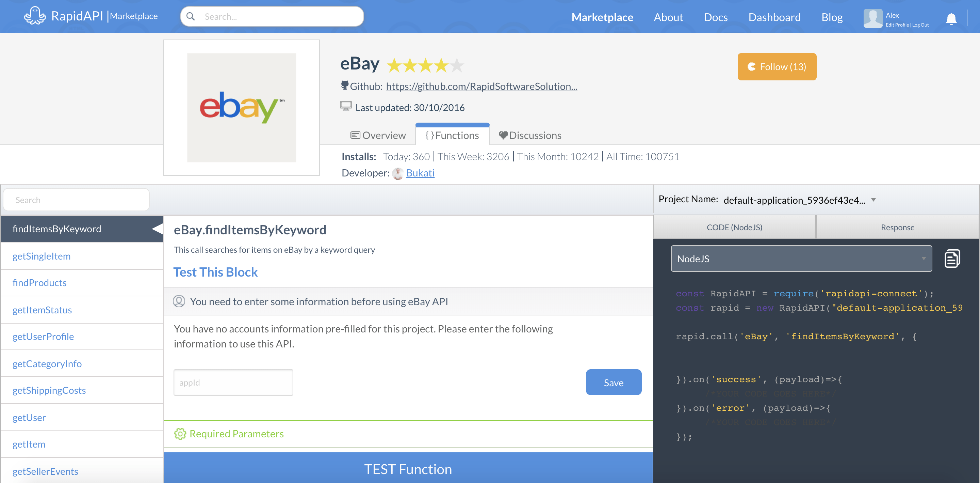Open the GitHub repository link
The image size is (980, 483).
pos(481,87)
